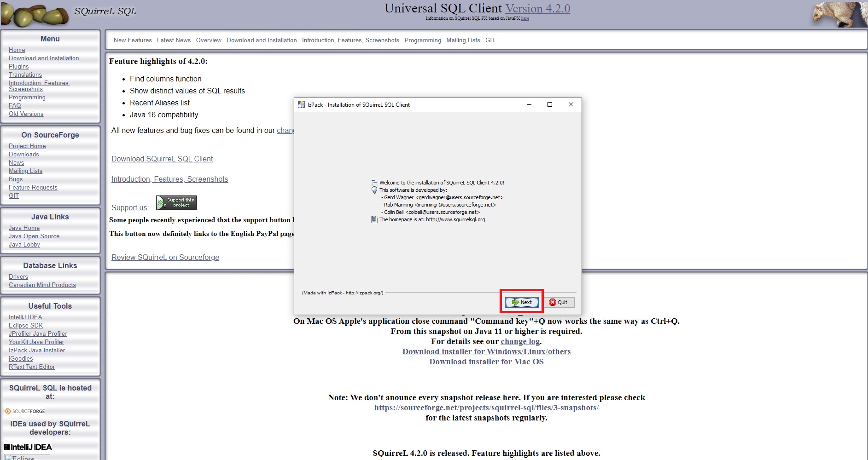Open Eclipse SDK link
This screenshot has height=460, width=868.
(26, 326)
